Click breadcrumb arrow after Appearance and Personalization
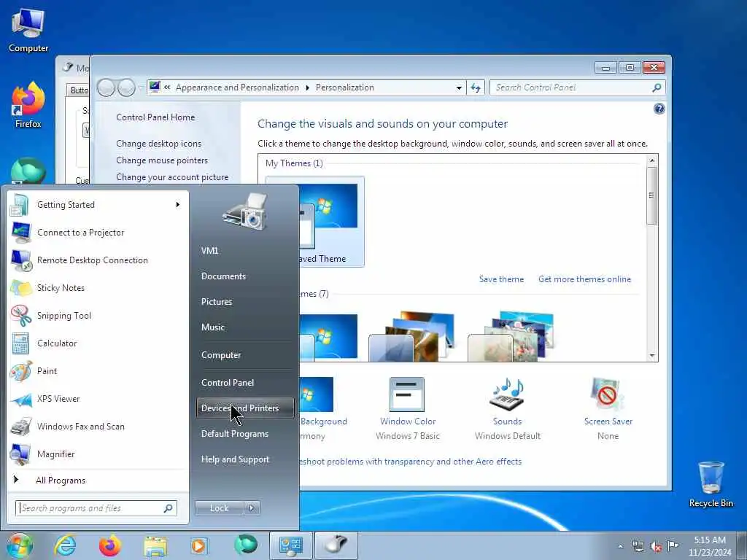The image size is (747, 560). point(307,87)
